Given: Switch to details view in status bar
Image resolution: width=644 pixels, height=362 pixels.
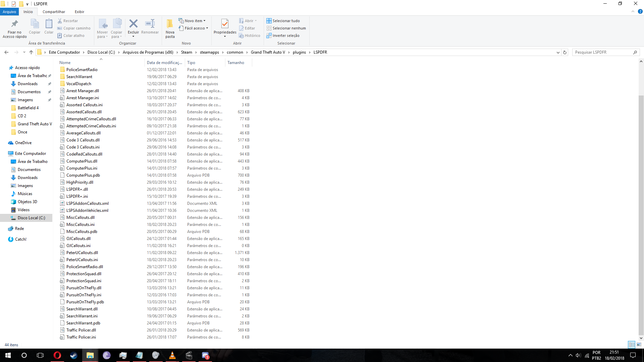Looking at the screenshot, I should tap(632, 345).
